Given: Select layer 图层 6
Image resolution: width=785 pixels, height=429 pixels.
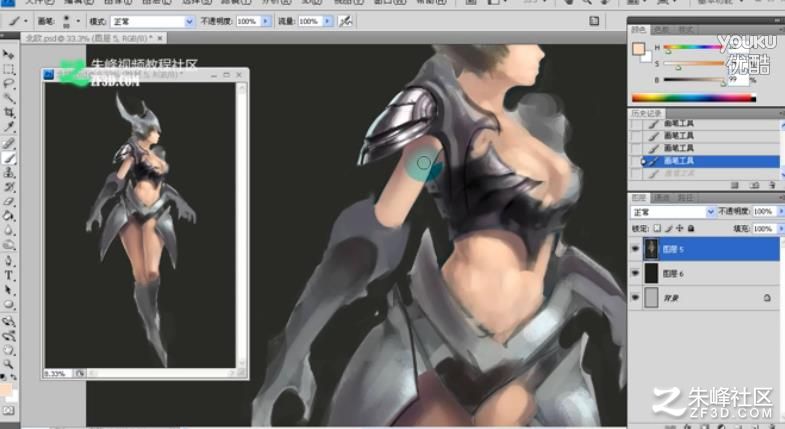Looking at the screenshot, I should point(703,273).
